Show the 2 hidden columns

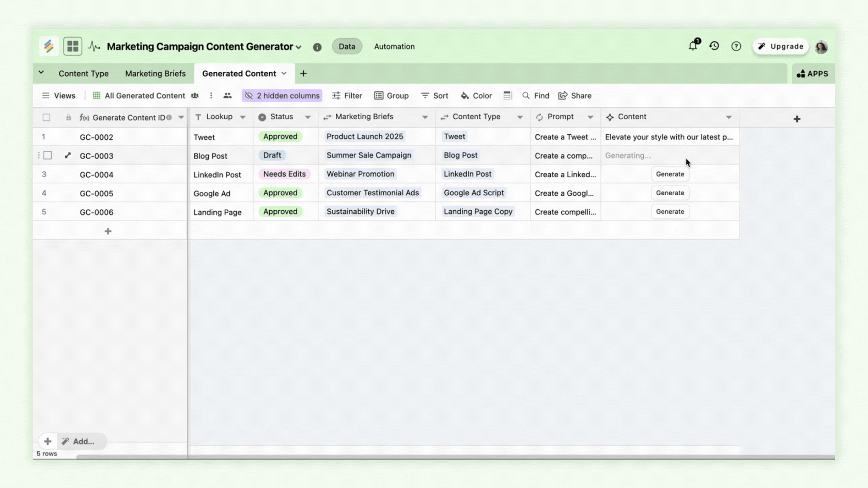pos(282,96)
